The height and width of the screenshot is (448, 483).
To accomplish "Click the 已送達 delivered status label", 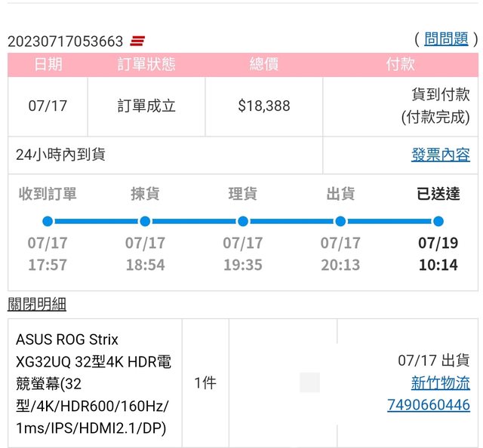I will (438, 194).
